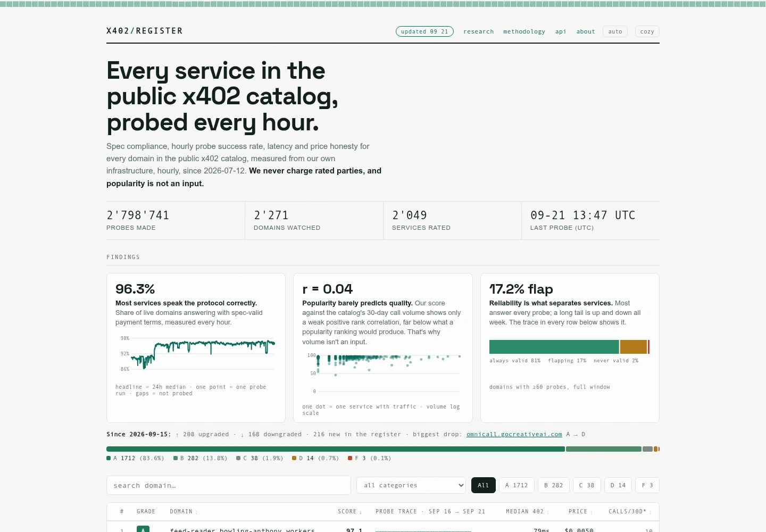766x532 pixels.
Task: Filter by grade 'C 38'
Action: coord(587,485)
